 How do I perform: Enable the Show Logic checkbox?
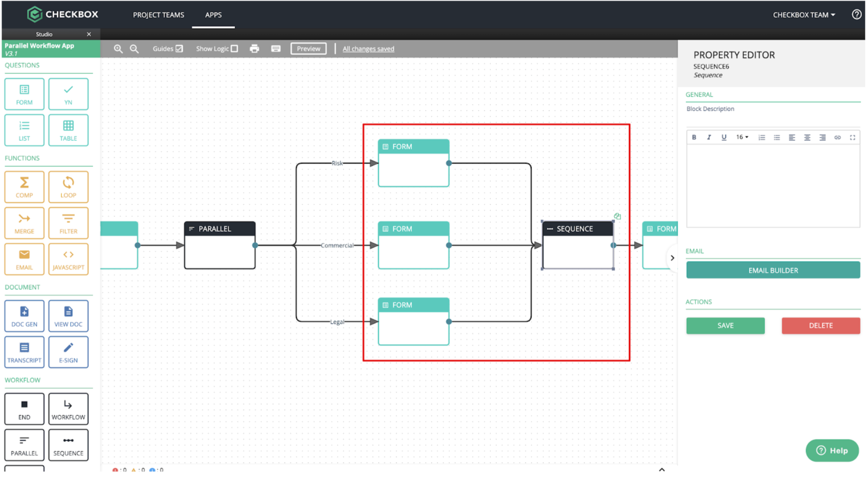click(234, 49)
